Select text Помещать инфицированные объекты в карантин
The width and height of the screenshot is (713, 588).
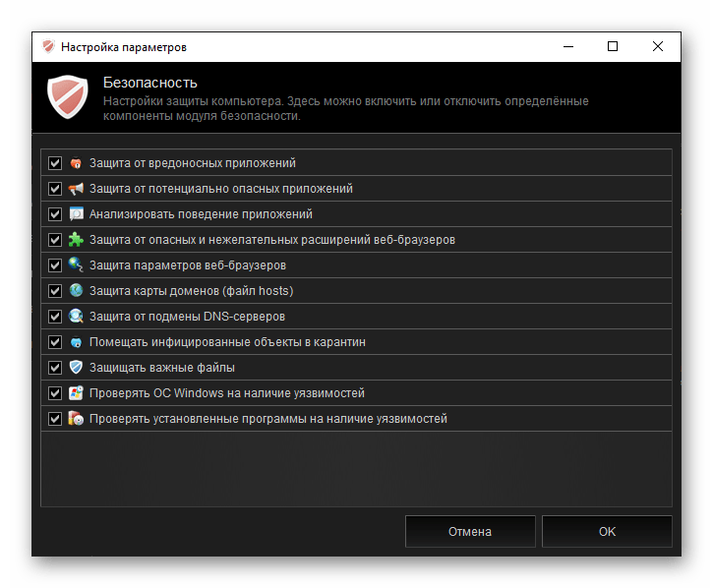[x=227, y=342]
